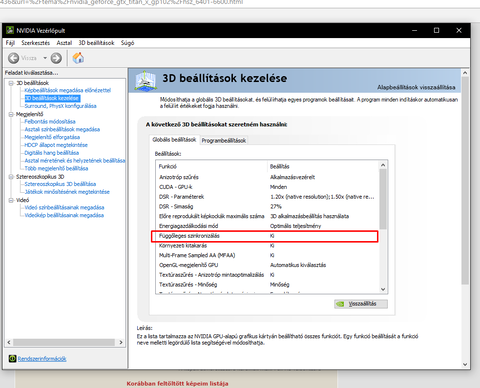Open Képbeállítások megadása előnézettel
The image size is (480, 388).
click(x=68, y=90)
